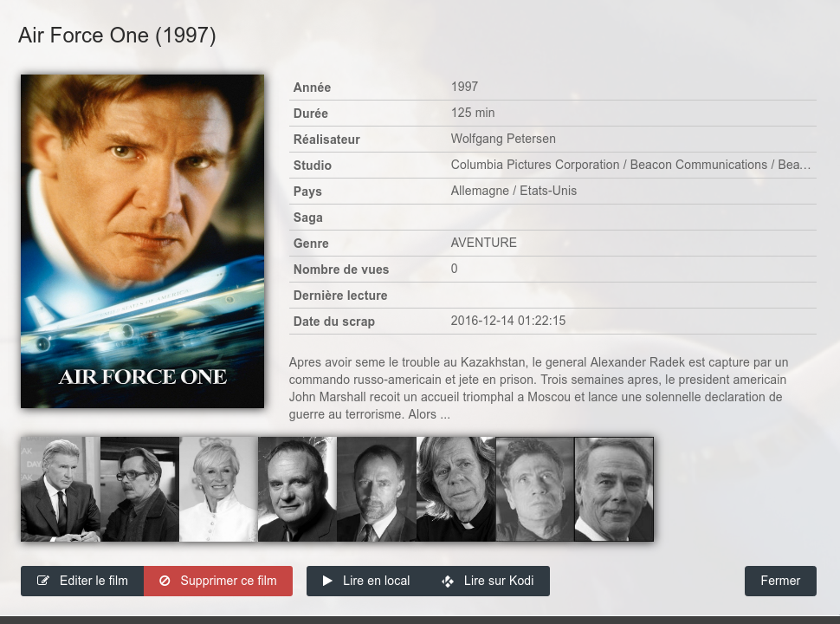Click the play triangle icon
Viewport: 840px width, 624px height.
click(327, 581)
